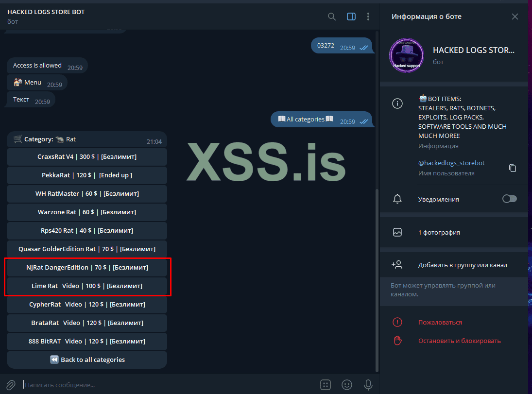Toggle the notifications switch
The image size is (532, 394).
[x=509, y=199]
